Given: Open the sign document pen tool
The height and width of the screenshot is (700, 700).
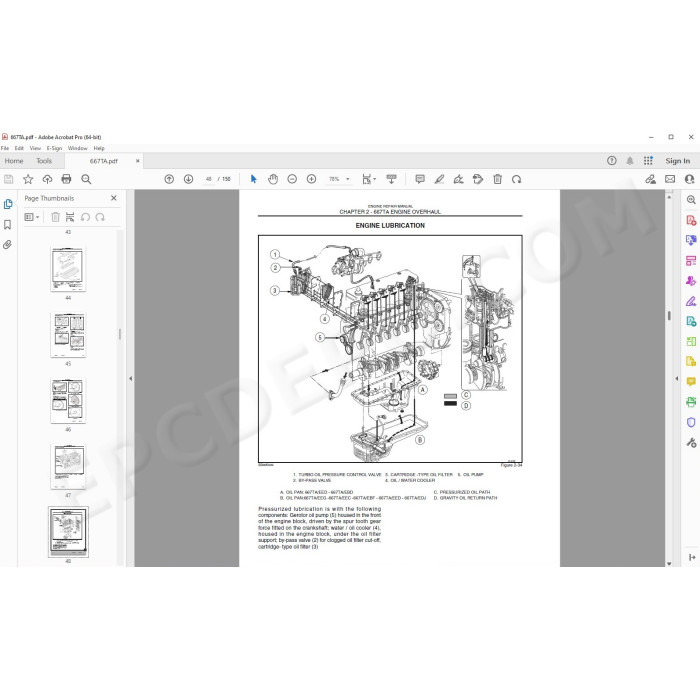Looking at the screenshot, I should (x=458, y=179).
